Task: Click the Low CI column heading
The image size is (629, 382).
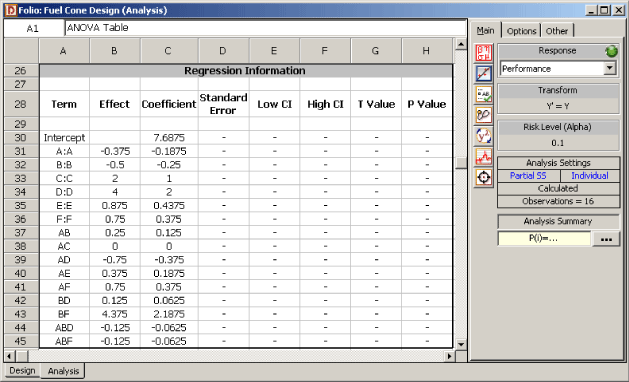Action: click(274, 104)
